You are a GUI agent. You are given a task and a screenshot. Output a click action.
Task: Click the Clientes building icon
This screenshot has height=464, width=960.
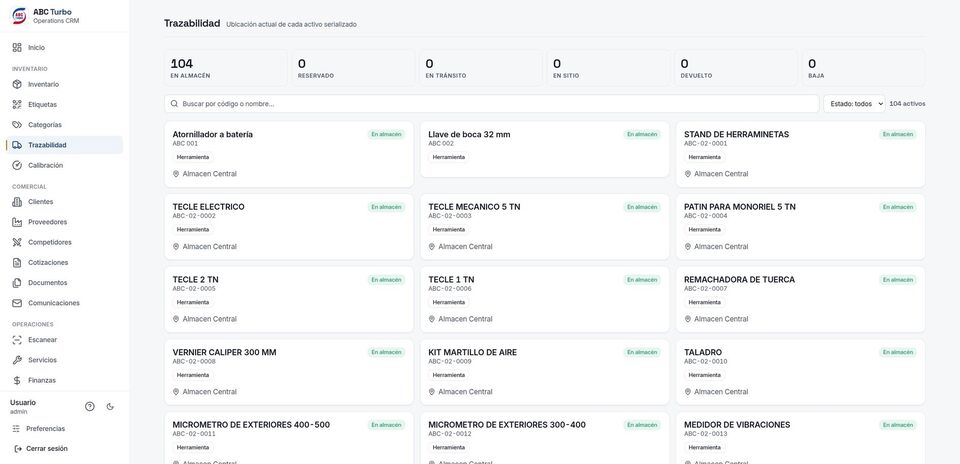[17, 201]
